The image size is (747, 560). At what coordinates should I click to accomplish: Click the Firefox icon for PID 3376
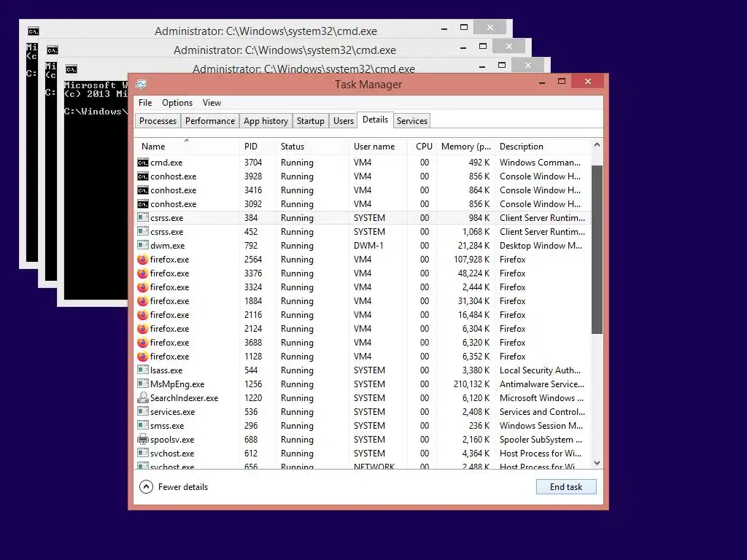142,273
